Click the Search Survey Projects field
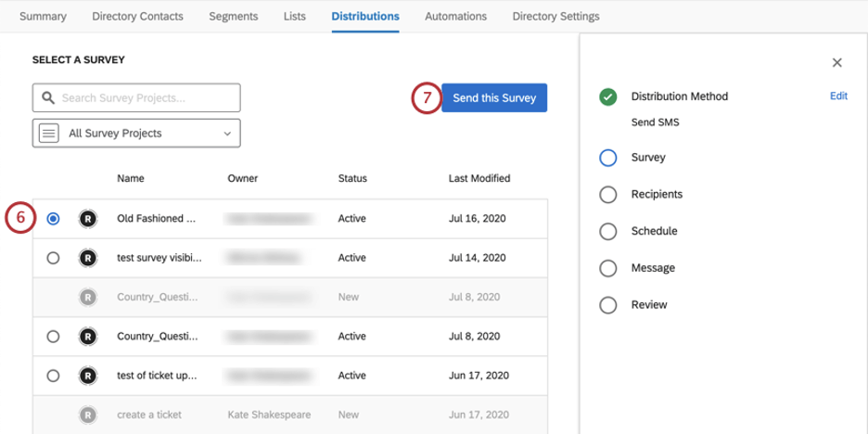This screenshot has width=868, height=434. point(144,97)
